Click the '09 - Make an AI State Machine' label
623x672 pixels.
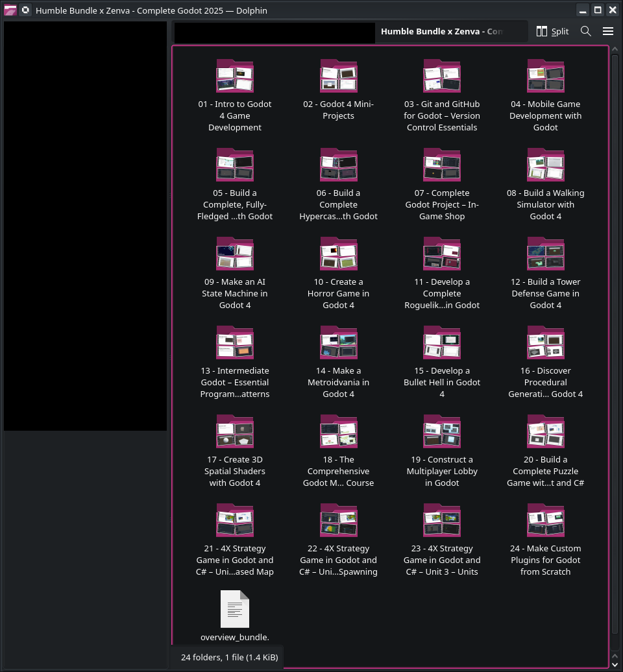234,293
